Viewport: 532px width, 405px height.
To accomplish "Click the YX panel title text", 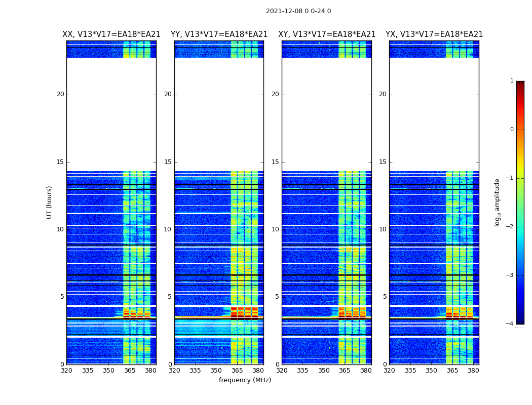I will pos(434,34).
